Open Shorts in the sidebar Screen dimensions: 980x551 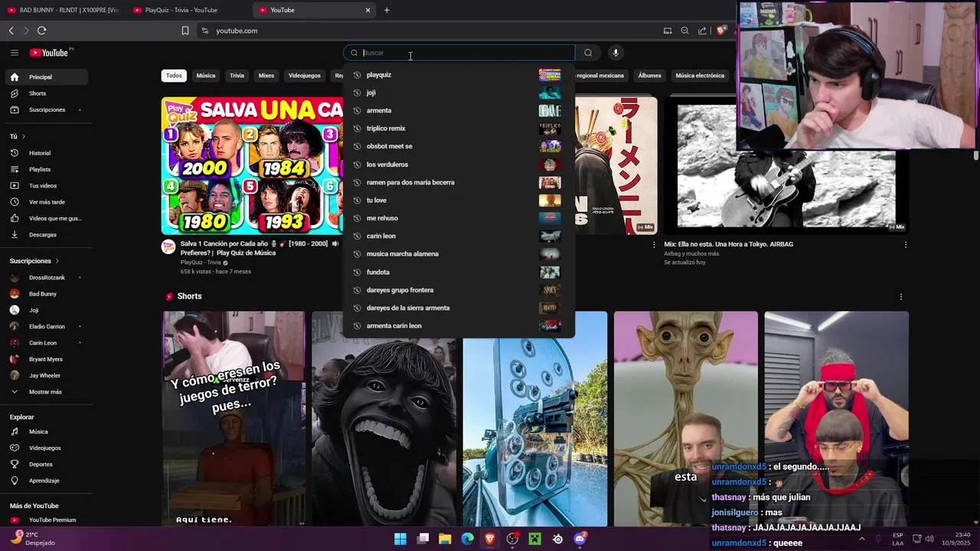tap(45, 93)
